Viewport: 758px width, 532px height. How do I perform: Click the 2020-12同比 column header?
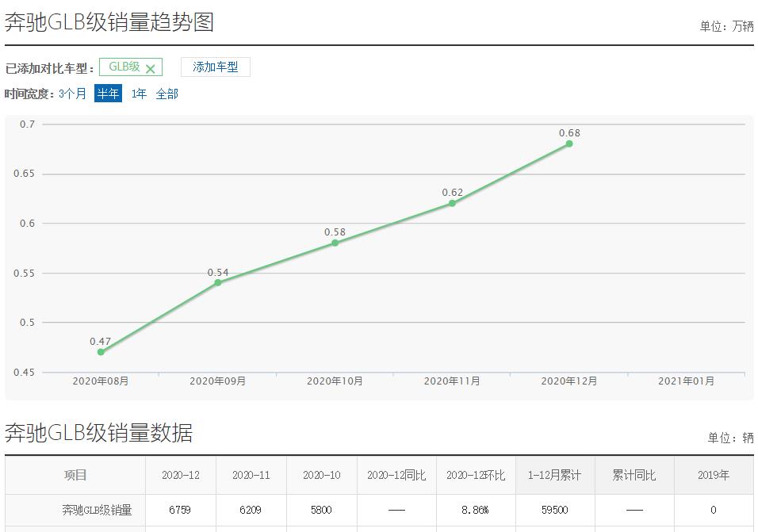[396, 475]
